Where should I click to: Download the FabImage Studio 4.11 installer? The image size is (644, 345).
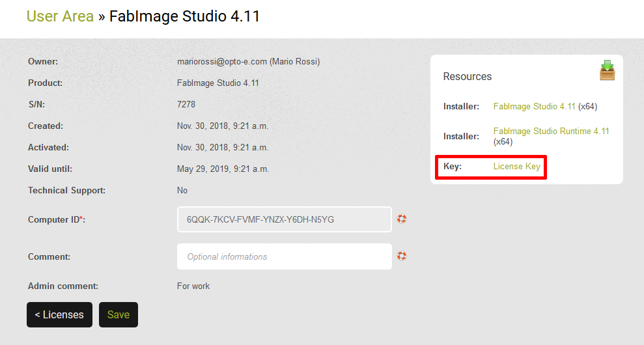(x=534, y=106)
